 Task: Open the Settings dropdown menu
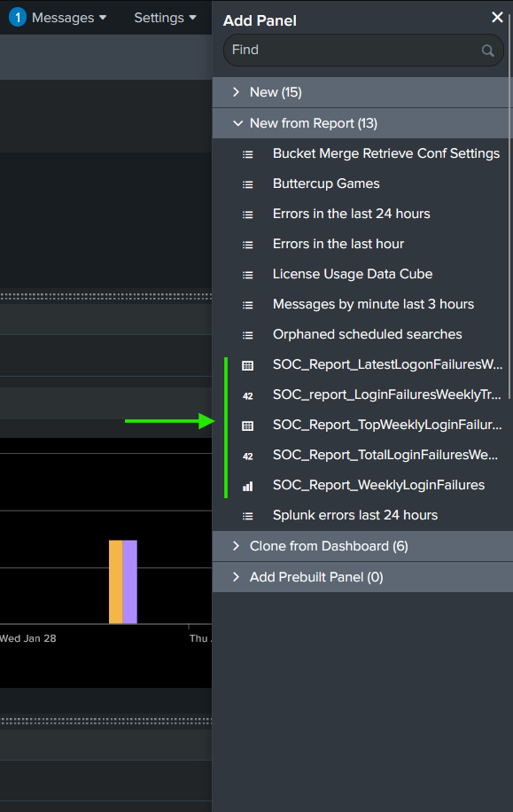coord(165,18)
